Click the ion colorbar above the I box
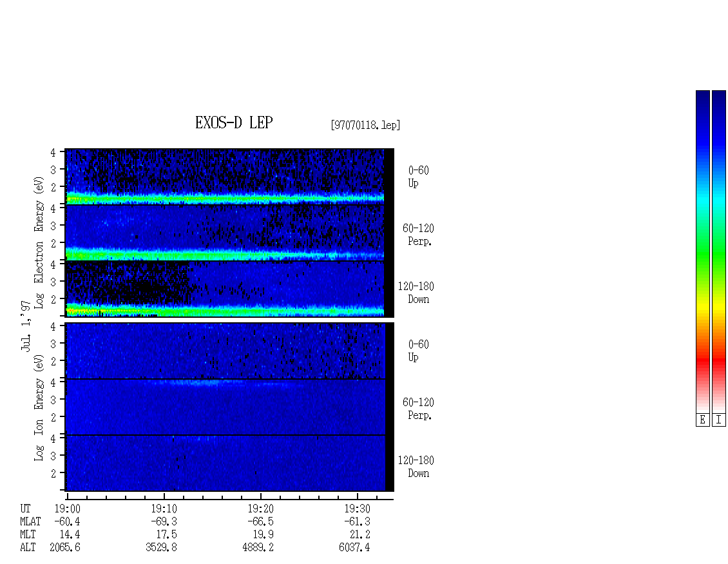 pos(719,251)
